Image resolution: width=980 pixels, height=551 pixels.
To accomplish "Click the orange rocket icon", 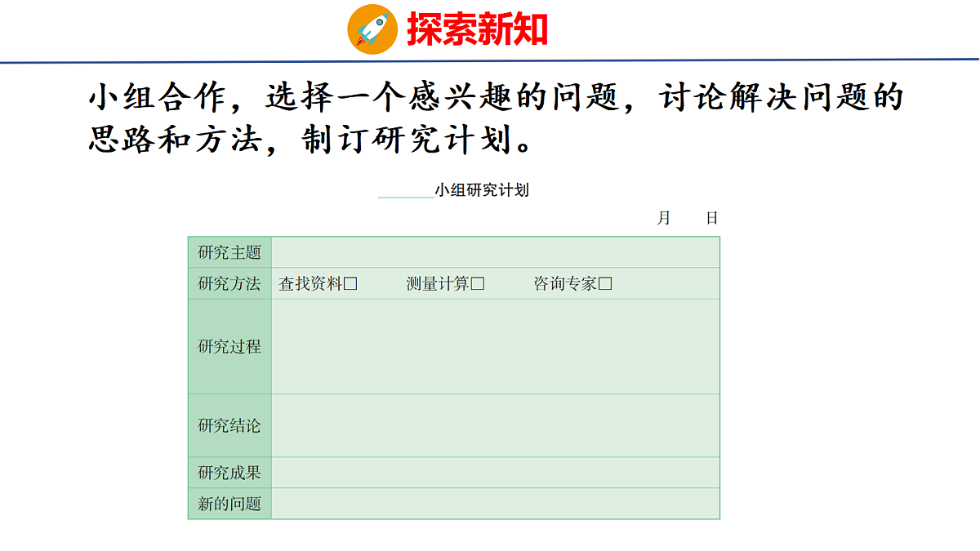I will pos(373,29).
